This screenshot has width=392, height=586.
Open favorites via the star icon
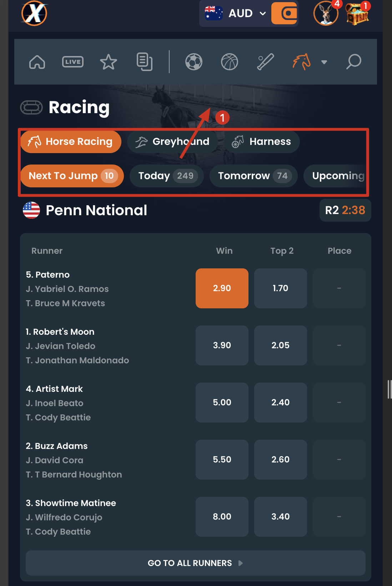point(108,61)
